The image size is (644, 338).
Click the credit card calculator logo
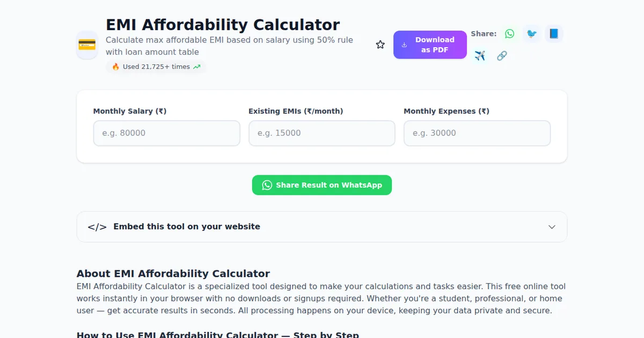87,45
